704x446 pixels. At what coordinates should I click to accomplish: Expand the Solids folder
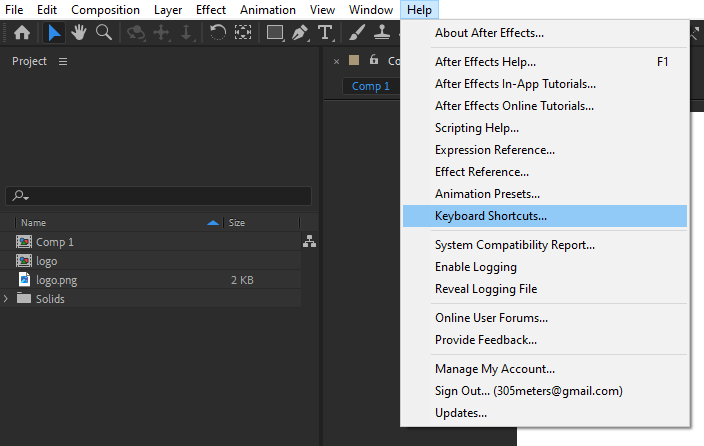6,299
